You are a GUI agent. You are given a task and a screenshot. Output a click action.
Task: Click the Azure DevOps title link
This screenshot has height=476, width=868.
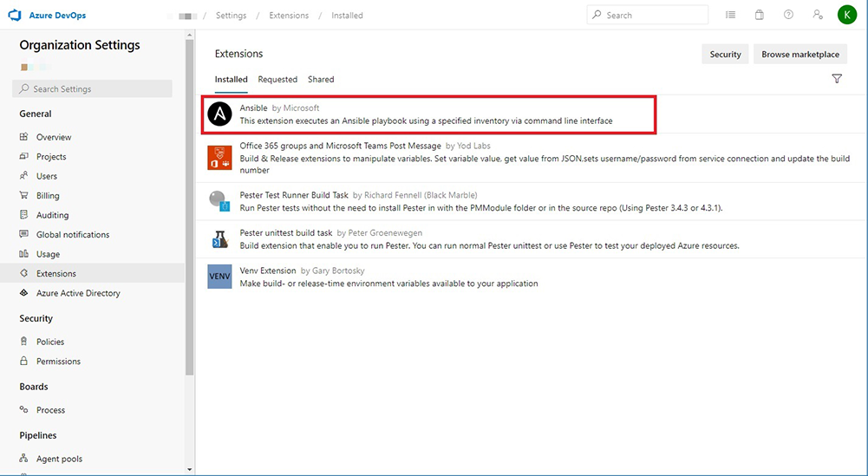click(x=57, y=16)
